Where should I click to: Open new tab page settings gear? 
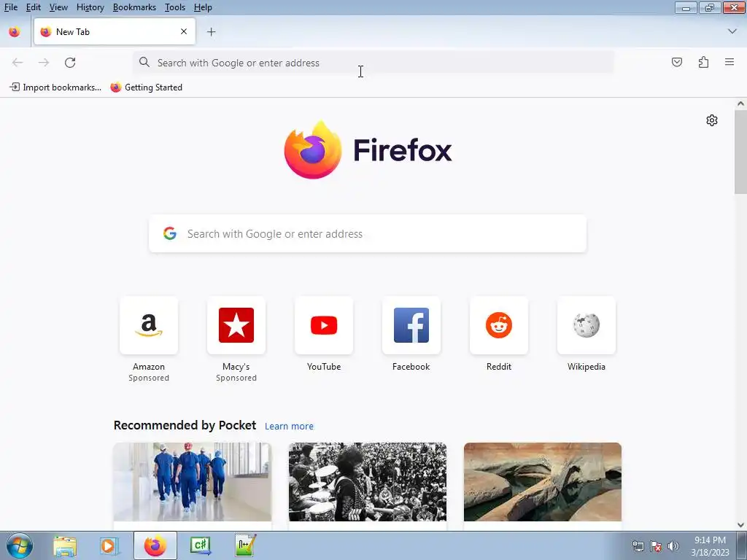(712, 120)
